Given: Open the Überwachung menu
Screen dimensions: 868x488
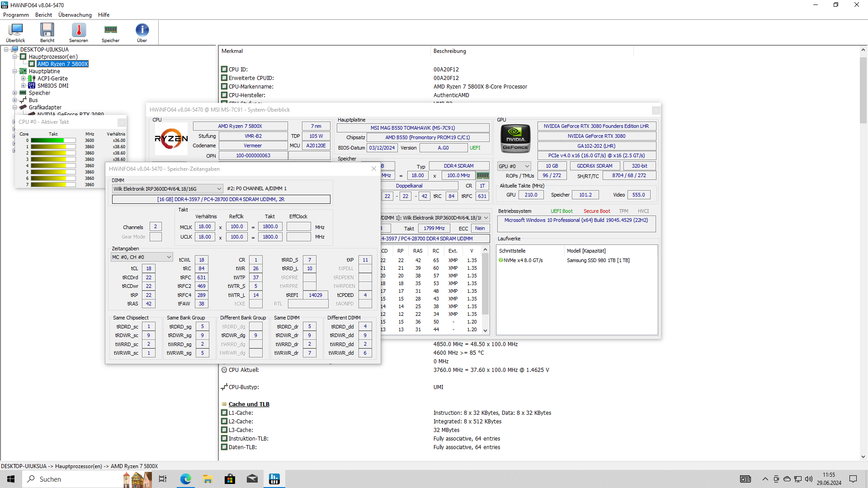Looking at the screenshot, I should (x=75, y=15).
